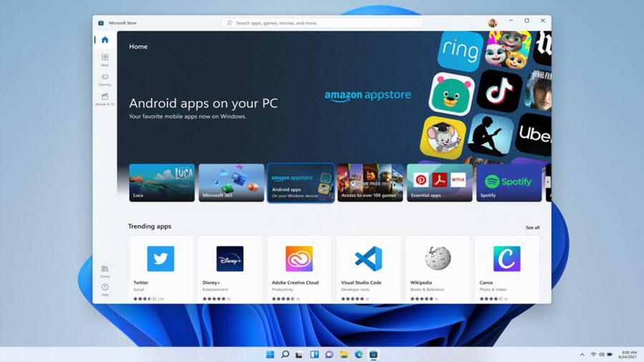Screen dimensions: 644x362
Task: Click the Android apps on your PC headline
Action: 203,103
